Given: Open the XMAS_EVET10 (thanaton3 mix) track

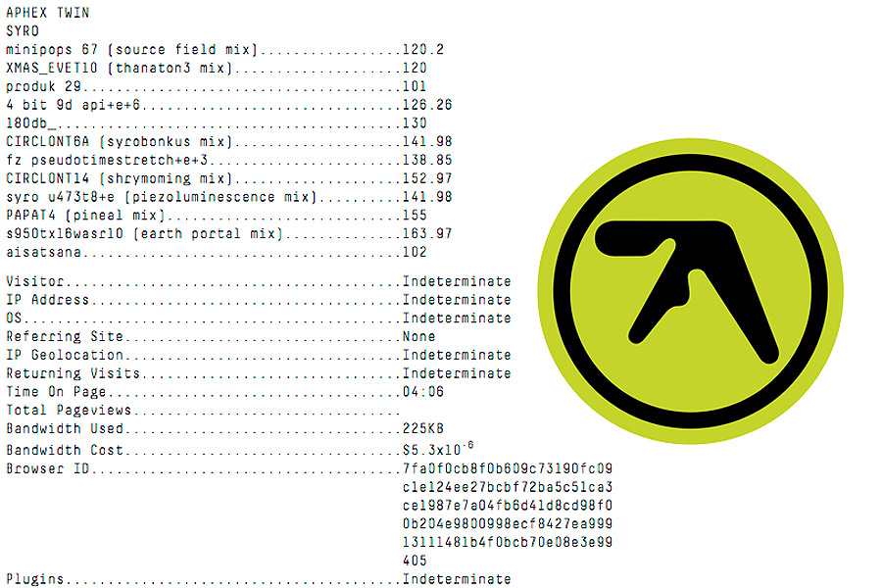Looking at the screenshot, I should pyautogui.click(x=120, y=68).
